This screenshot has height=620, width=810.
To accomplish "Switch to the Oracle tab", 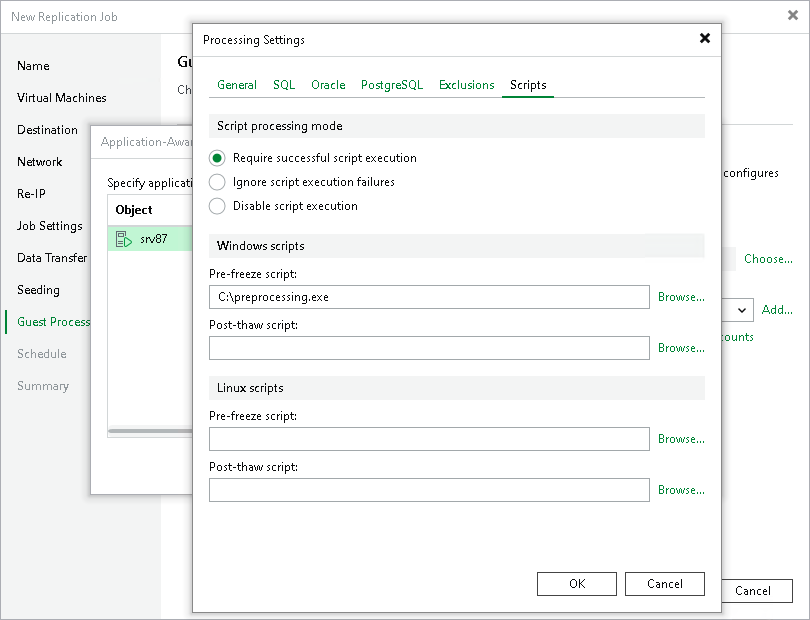I will point(328,85).
